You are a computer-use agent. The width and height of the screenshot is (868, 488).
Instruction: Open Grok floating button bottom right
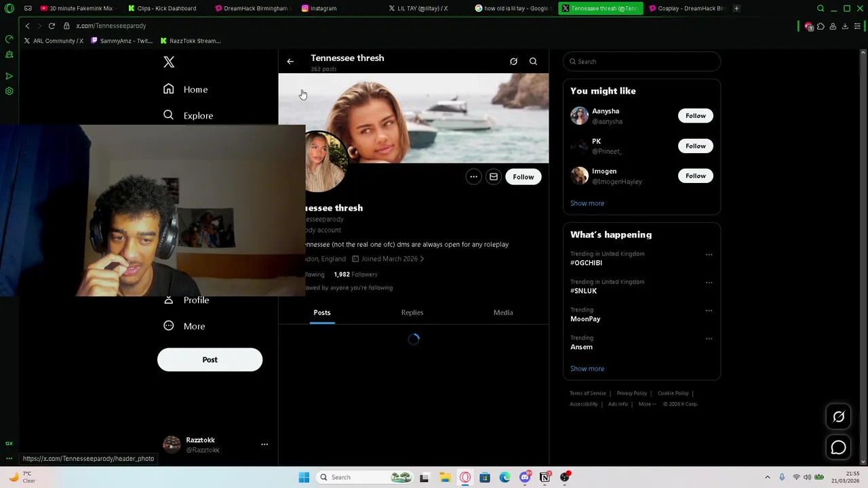click(x=839, y=417)
